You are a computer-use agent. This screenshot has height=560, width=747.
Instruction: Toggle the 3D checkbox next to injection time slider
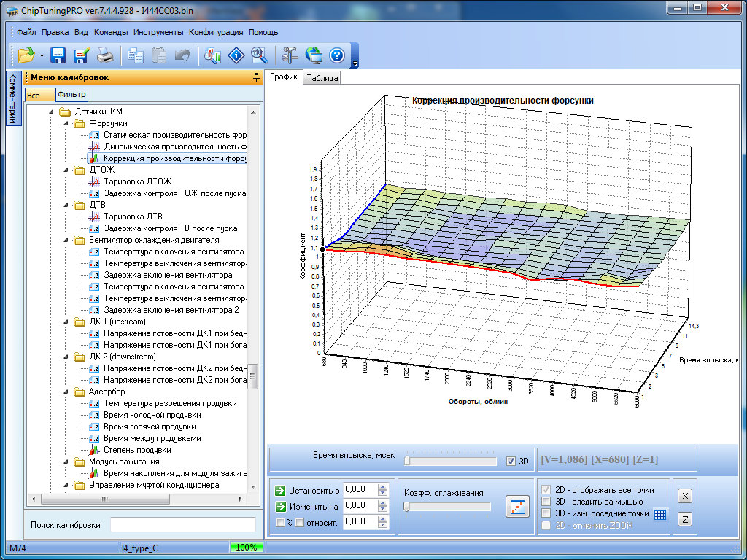pyautogui.click(x=511, y=461)
